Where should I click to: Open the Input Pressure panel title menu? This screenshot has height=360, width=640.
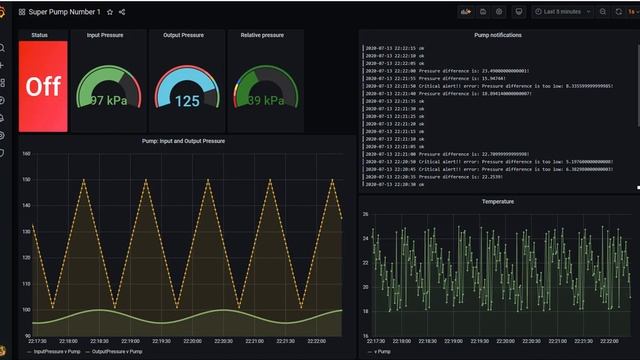[105, 35]
